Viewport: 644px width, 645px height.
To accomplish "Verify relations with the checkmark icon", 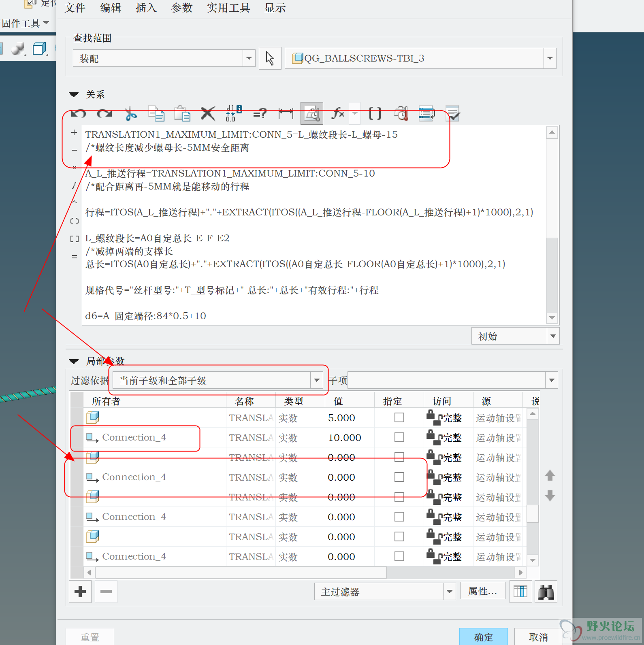I will point(452,114).
